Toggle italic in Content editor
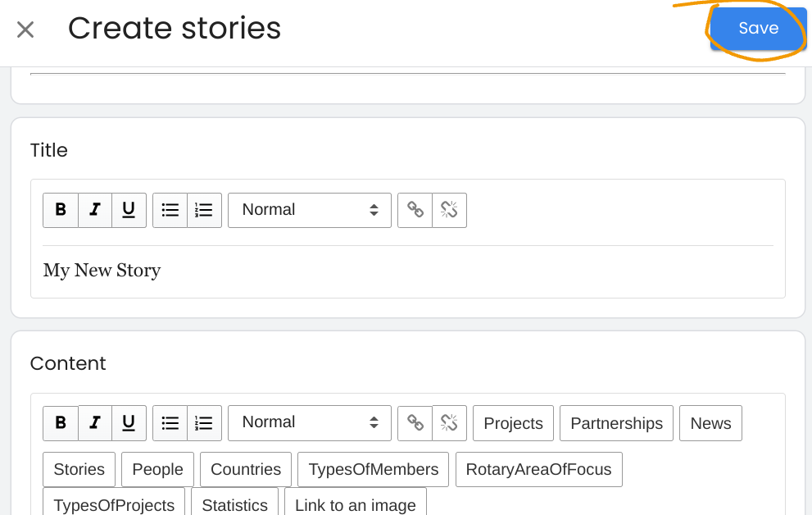The height and width of the screenshot is (515, 812). point(95,423)
